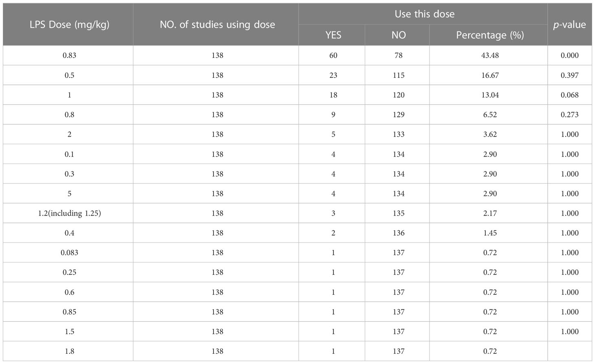Select the 3.62 percentage cell
Viewport: 595px width, 364px height.
[x=489, y=135]
